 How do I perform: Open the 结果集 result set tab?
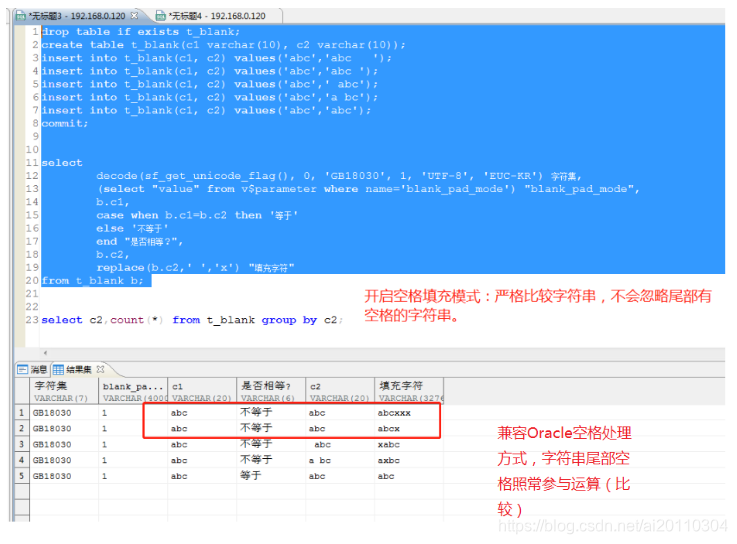[78, 370]
